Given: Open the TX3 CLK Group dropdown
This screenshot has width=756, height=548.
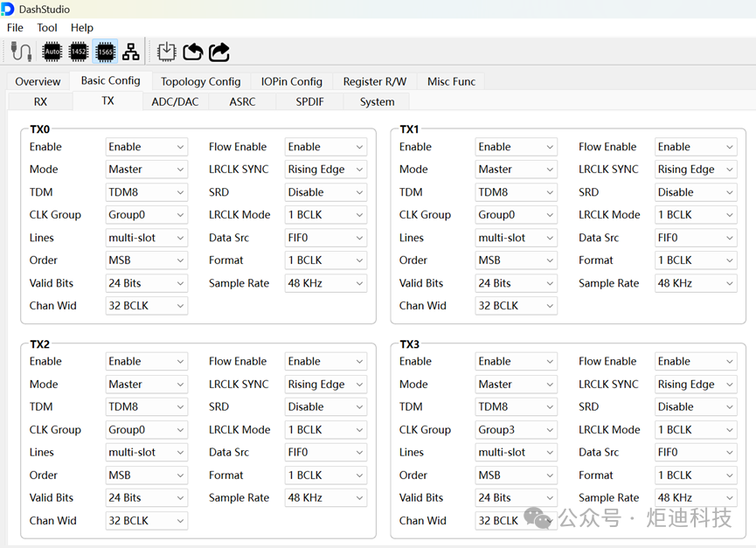Looking at the screenshot, I should pyautogui.click(x=516, y=430).
